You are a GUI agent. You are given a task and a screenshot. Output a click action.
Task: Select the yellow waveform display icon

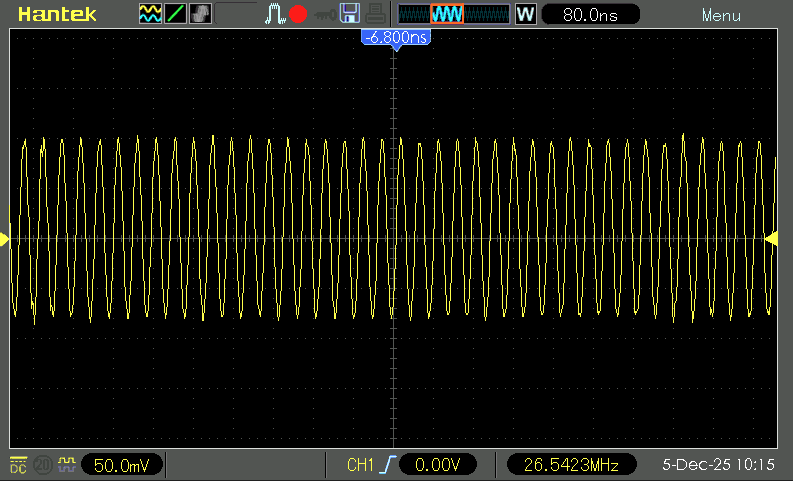point(150,14)
